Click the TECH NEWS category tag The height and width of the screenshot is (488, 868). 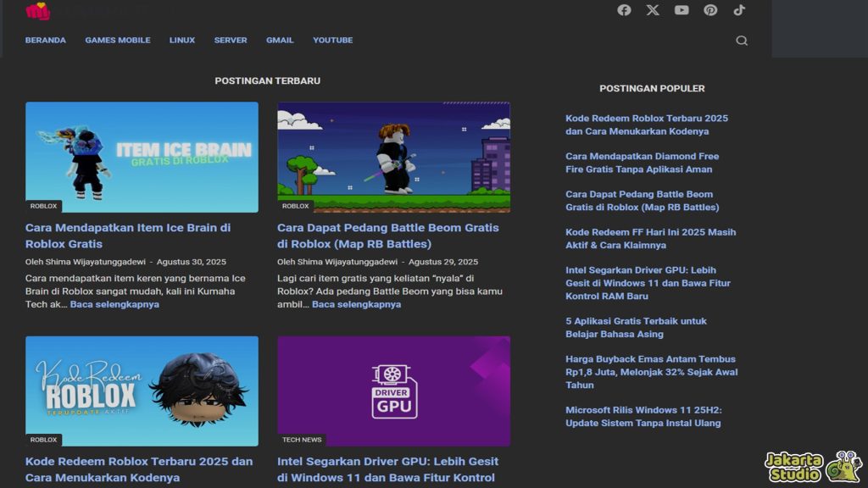coord(302,440)
